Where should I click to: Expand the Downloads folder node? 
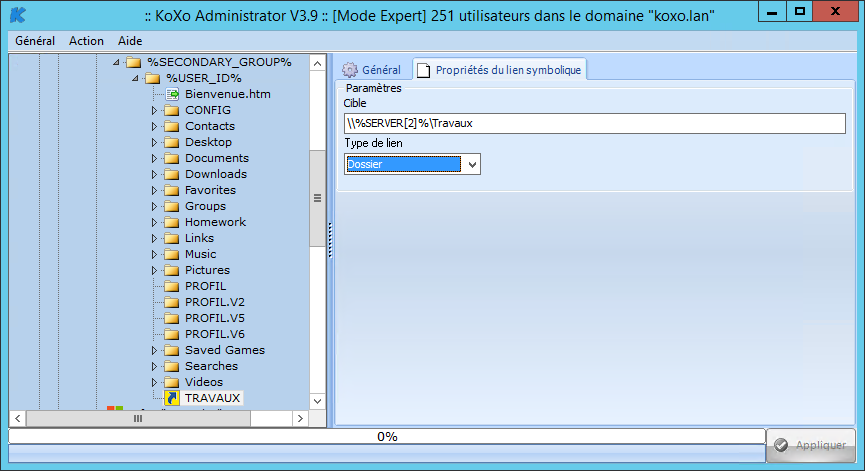click(154, 174)
